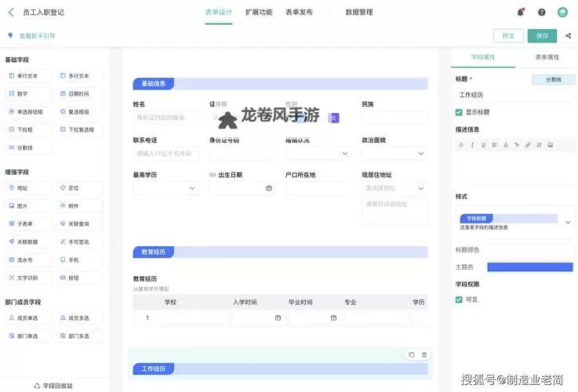578x392 pixels.
Task: Add a 成员单选 field
Action: pos(28,318)
